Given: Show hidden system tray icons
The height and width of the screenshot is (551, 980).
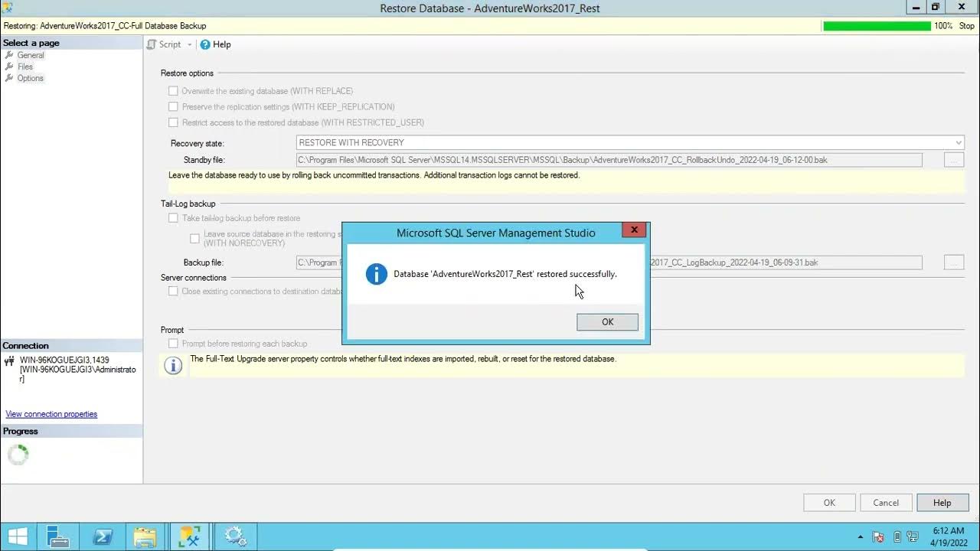Looking at the screenshot, I should (861, 537).
